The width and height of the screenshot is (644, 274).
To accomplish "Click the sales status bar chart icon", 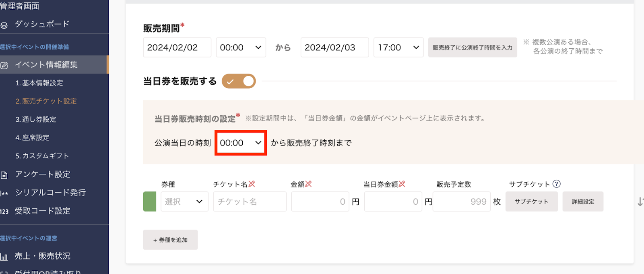I will tap(4, 257).
